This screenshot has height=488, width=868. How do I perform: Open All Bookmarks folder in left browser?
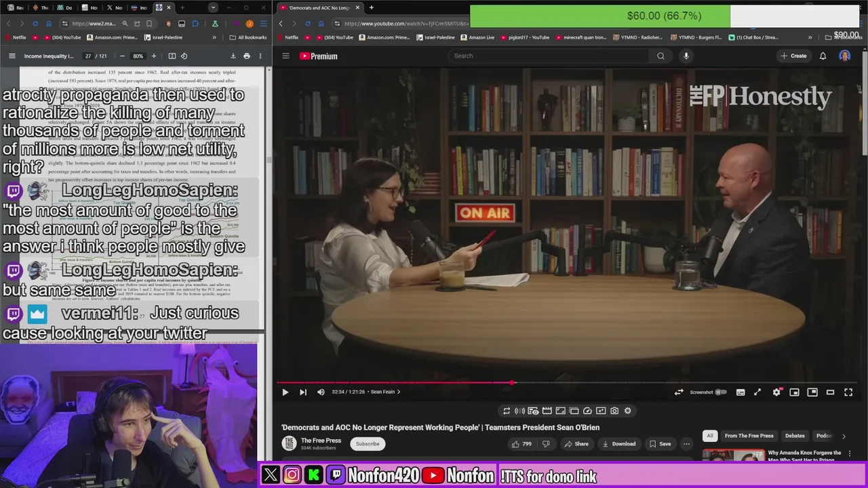coord(248,37)
